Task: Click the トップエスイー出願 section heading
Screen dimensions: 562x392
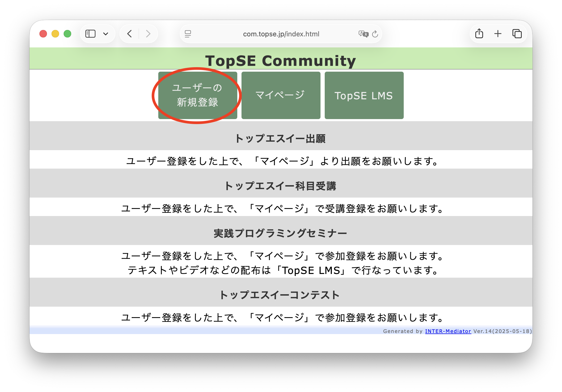Action: [x=281, y=139]
